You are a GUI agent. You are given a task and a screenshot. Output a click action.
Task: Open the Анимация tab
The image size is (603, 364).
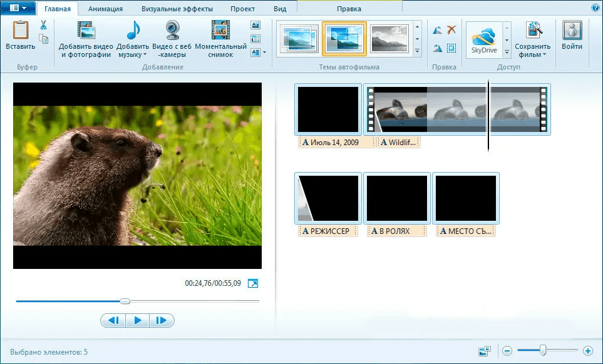tap(105, 9)
